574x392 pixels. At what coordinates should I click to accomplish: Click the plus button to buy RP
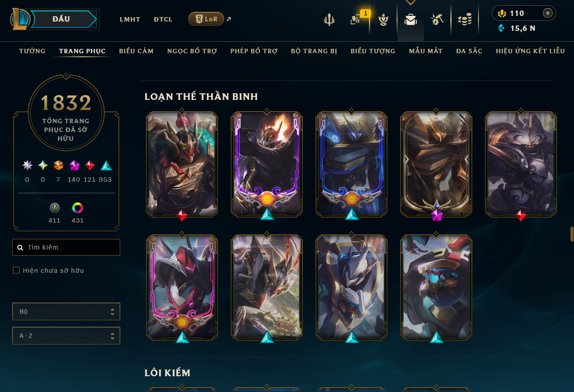[x=548, y=13]
